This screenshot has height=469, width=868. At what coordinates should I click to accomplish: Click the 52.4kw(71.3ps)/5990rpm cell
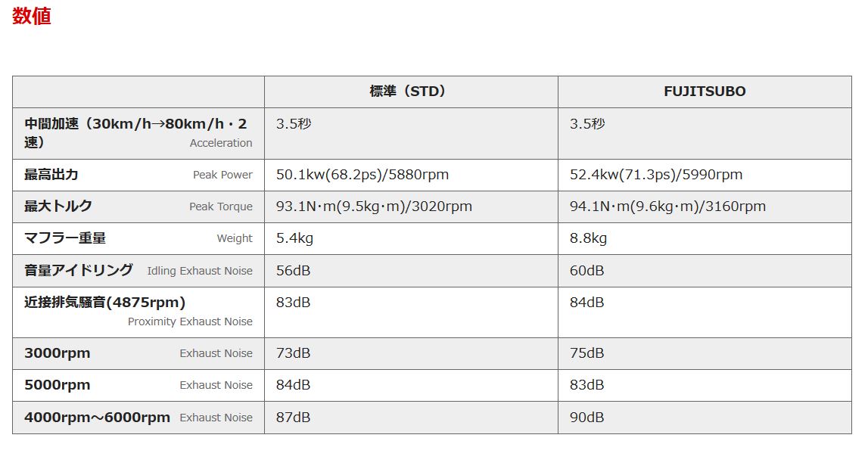705,175
